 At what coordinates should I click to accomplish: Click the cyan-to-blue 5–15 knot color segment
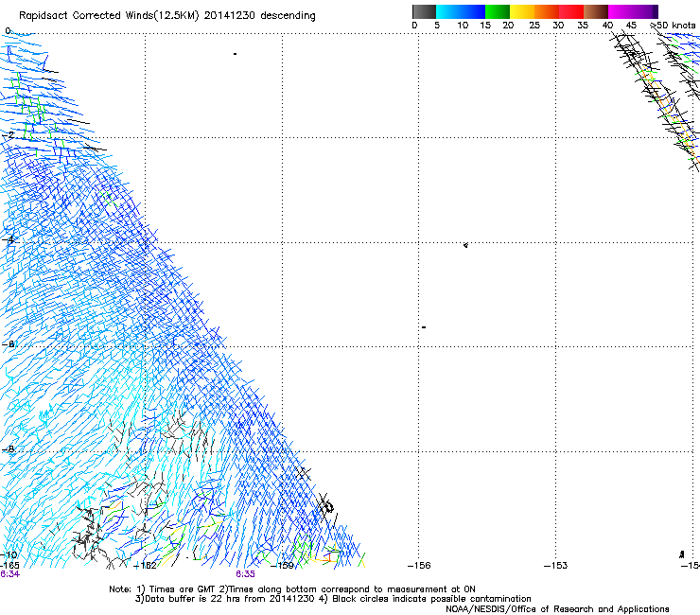click(461, 11)
